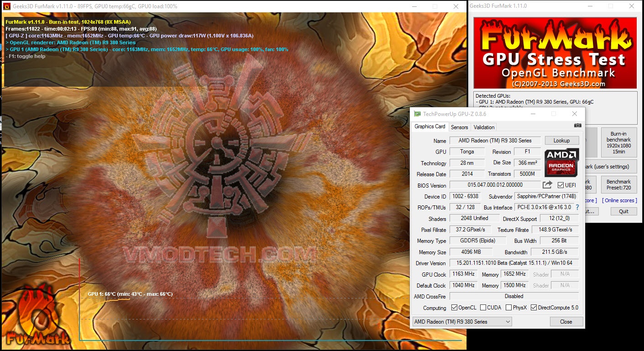Click the Bandwidth 211.5 GB/s value

[555, 252]
